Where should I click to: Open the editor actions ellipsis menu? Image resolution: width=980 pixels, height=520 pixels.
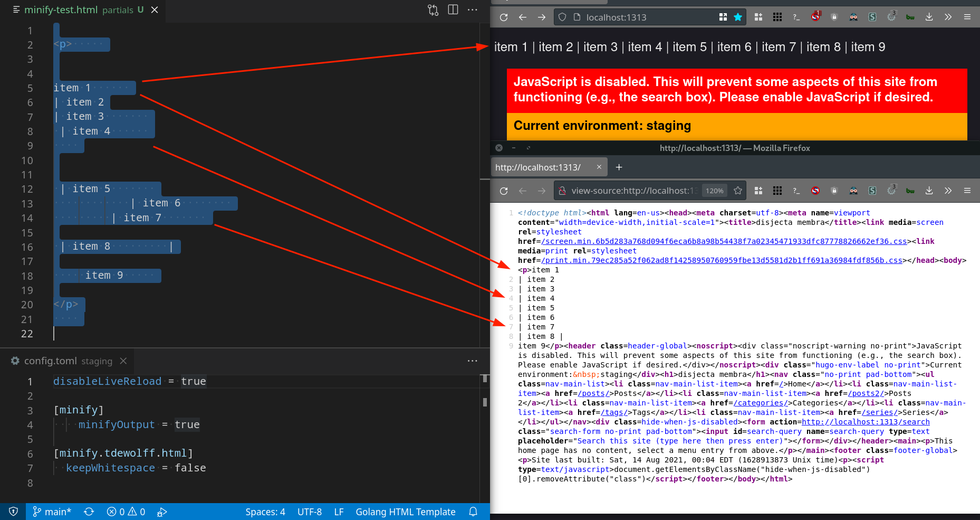472,10
